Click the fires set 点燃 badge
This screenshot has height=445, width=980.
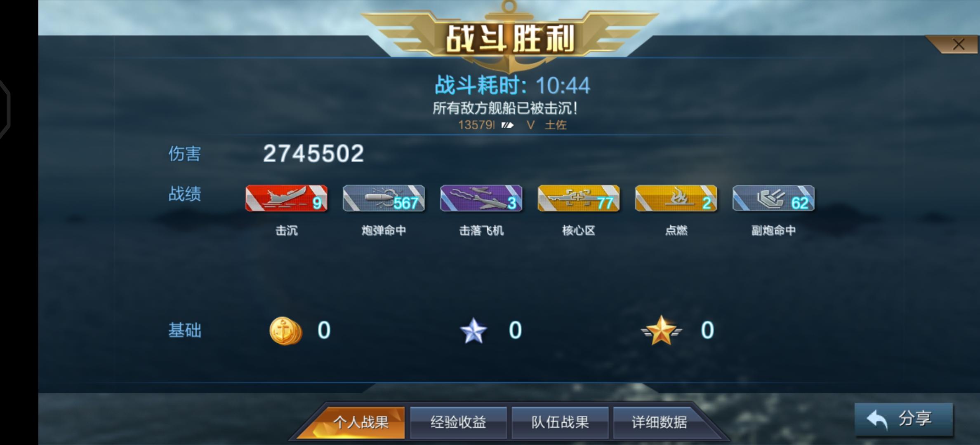(676, 198)
